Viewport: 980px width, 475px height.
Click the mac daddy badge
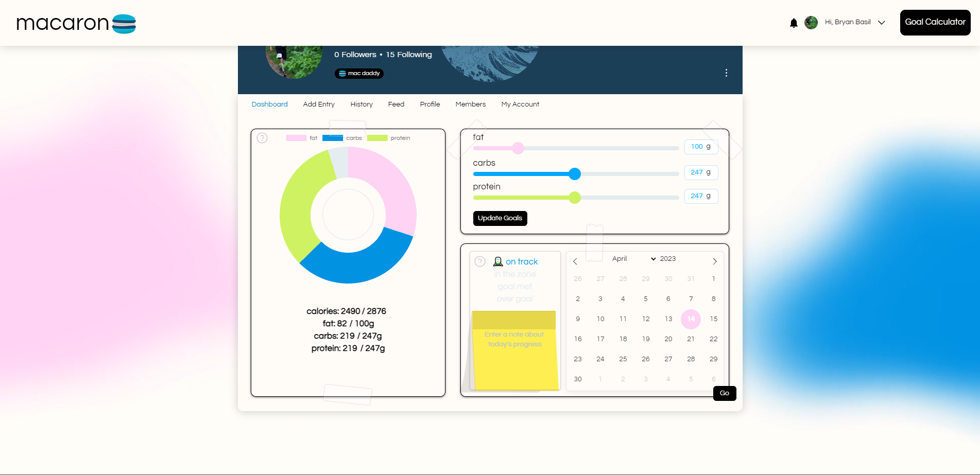coord(359,74)
